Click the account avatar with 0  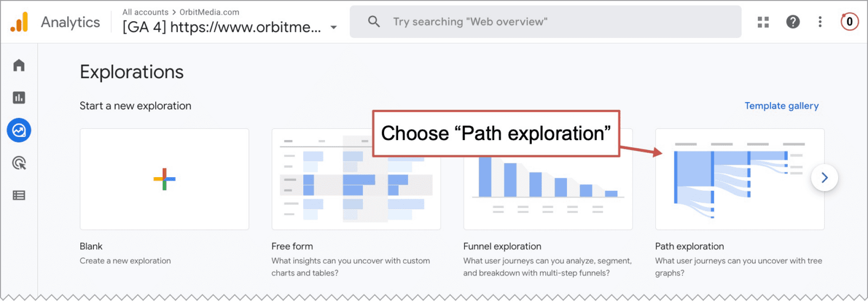tap(850, 22)
